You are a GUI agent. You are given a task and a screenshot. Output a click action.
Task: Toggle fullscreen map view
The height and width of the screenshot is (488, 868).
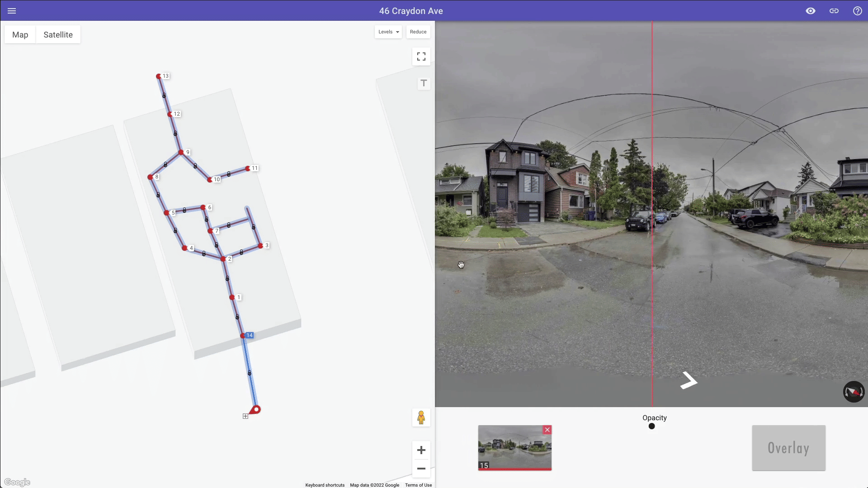[421, 56]
